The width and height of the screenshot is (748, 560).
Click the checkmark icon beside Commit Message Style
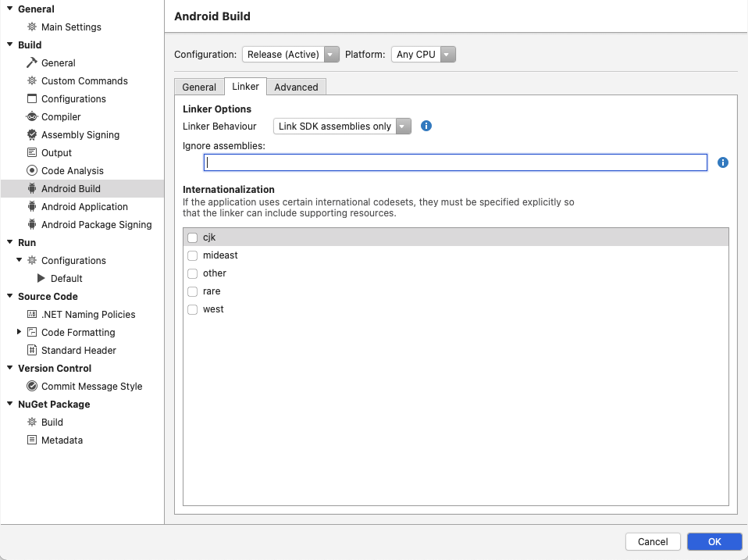click(31, 386)
